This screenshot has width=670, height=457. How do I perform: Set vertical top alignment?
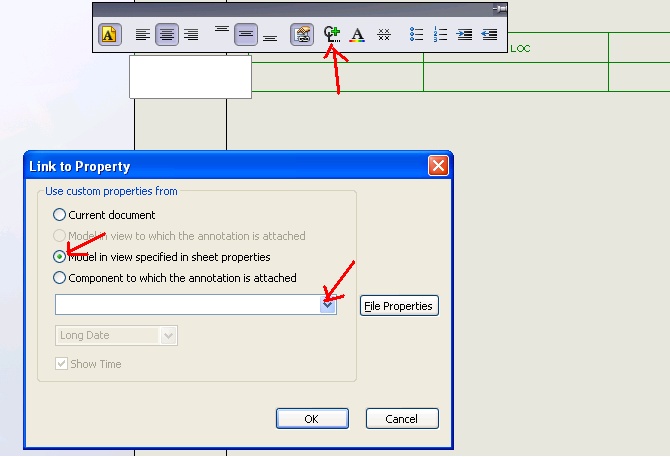point(222,29)
